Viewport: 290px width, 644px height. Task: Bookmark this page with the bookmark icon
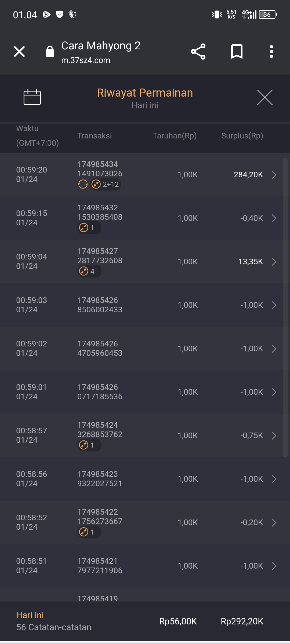237,52
